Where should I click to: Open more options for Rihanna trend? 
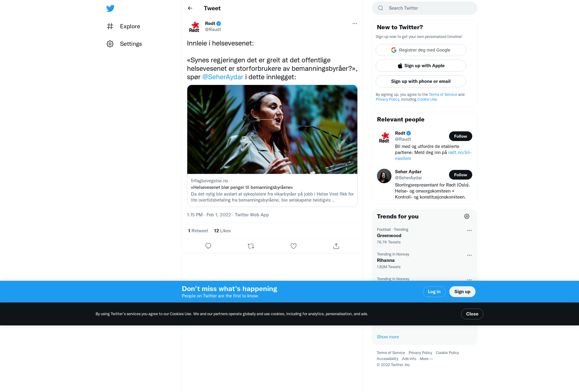(x=469, y=255)
